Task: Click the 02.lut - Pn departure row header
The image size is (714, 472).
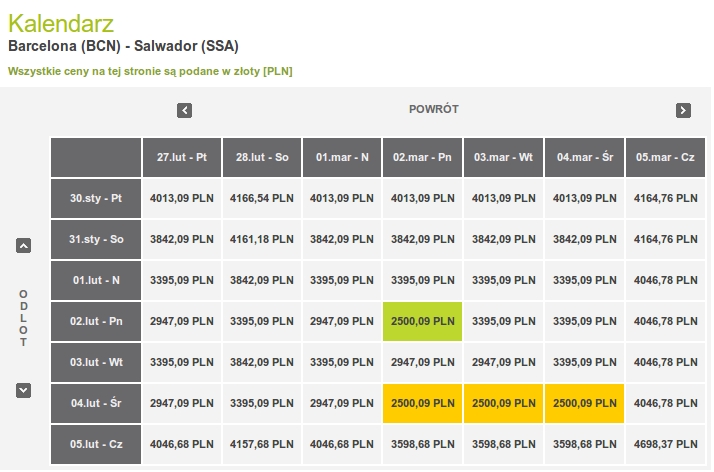Action: (x=96, y=321)
